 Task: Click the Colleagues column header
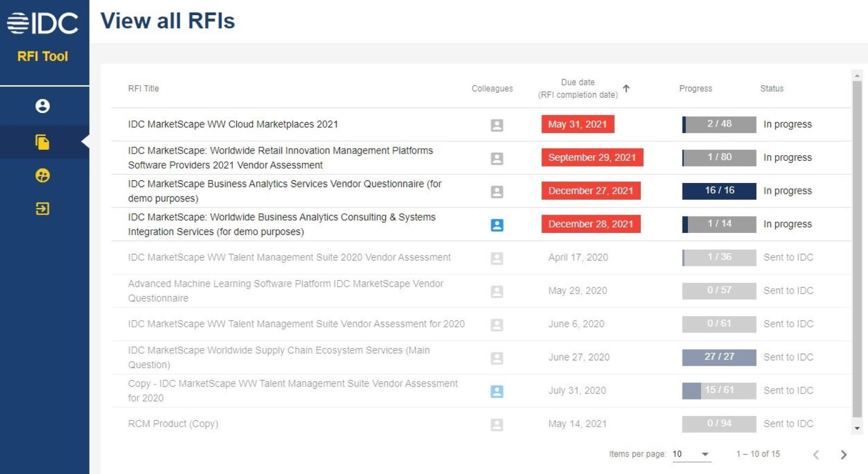pyautogui.click(x=492, y=89)
